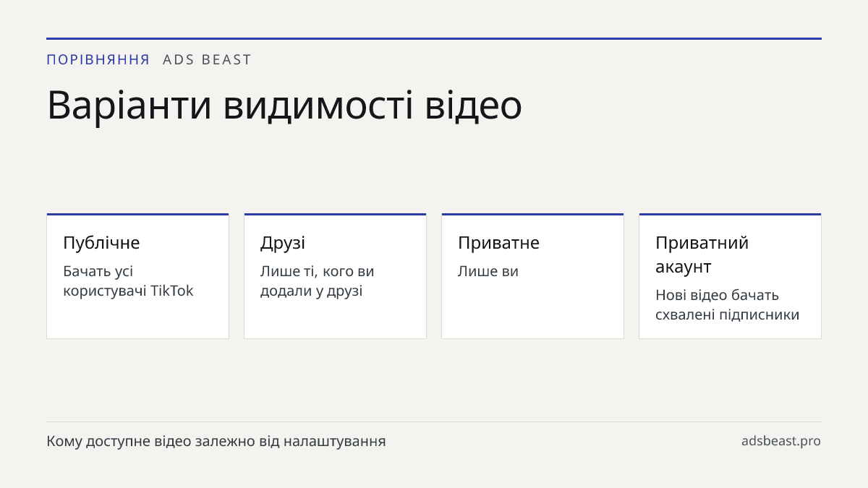This screenshot has height=488, width=868.
Task: Click footer caption Кому доступне відео
Action: 216,441
